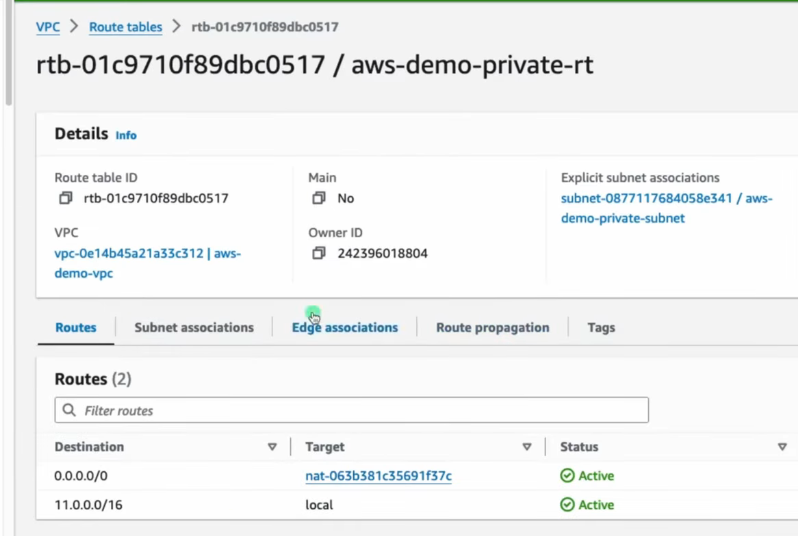Go to Route tables in breadcrumb
Image resolution: width=798 pixels, height=536 pixels.
tap(125, 27)
